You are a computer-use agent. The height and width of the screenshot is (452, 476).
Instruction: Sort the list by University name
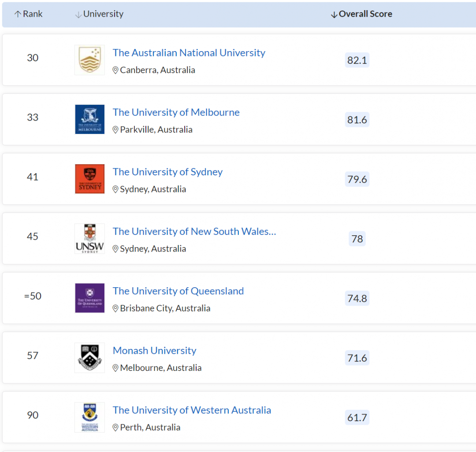pyautogui.click(x=99, y=14)
